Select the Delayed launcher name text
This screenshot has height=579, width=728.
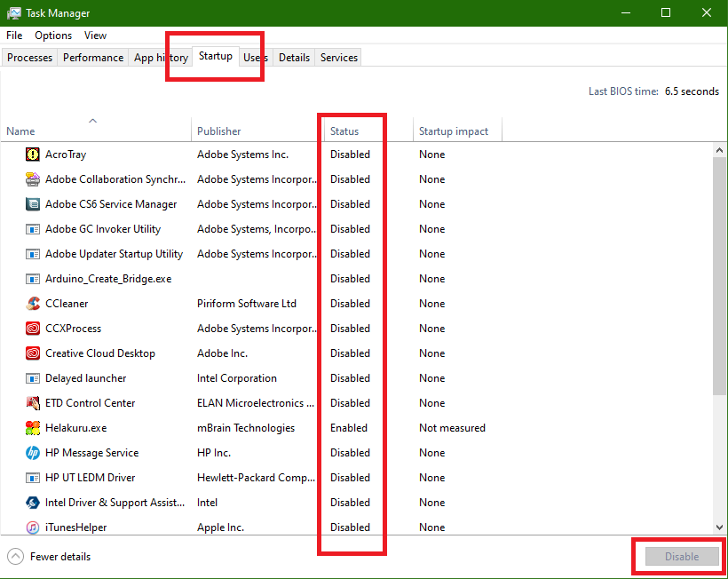point(85,378)
